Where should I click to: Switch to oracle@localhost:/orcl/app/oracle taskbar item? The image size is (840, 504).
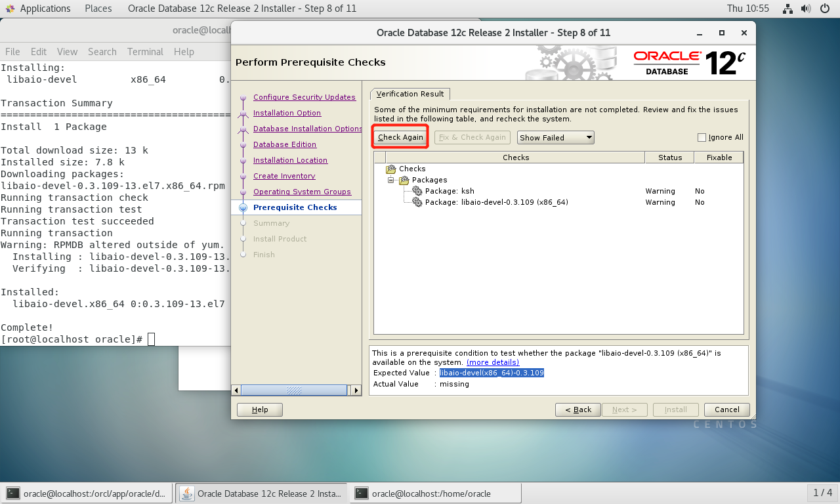pyautogui.click(x=88, y=493)
